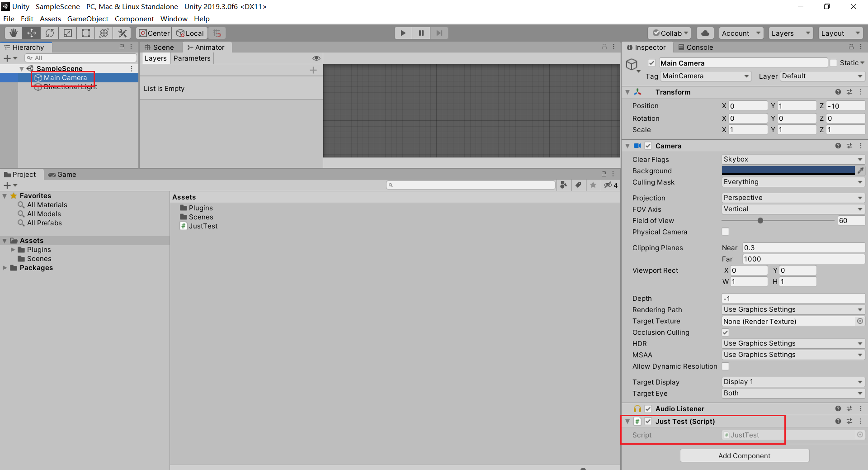
Task: Select the Transform tool
Action: [104, 33]
